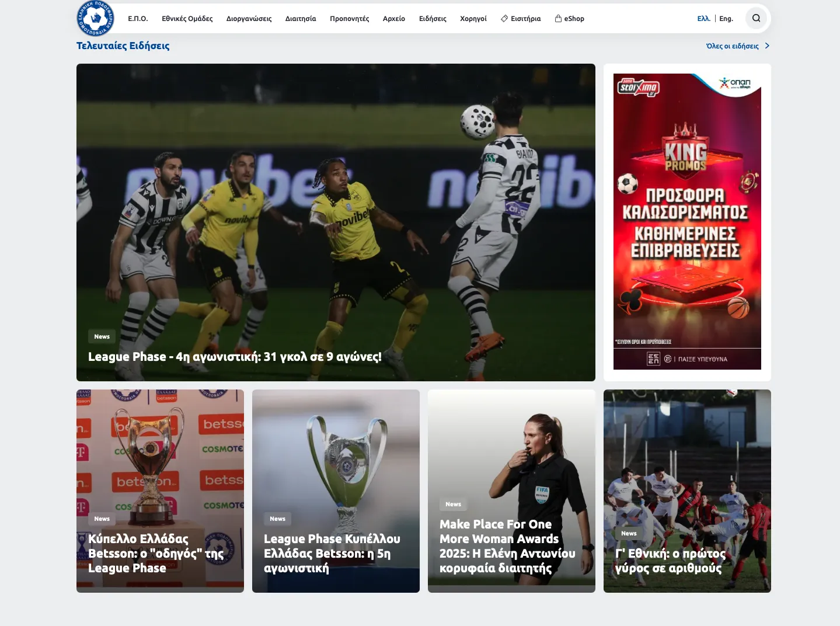
Task: Open the Ε.Π.Ο. menu
Action: point(138,19)
